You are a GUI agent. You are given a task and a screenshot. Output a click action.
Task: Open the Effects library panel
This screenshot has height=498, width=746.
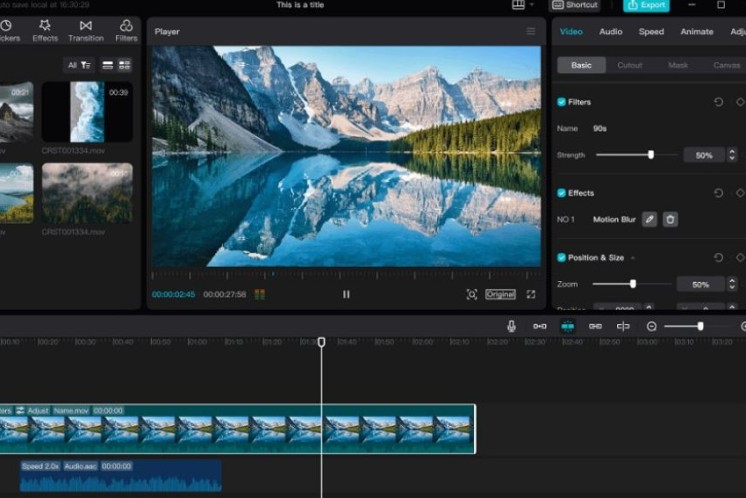45,30
